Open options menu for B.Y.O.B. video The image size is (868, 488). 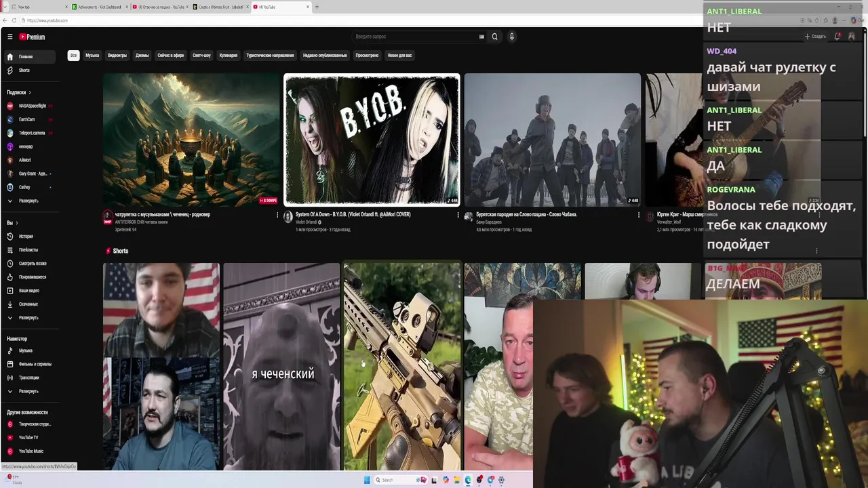coord(458,215)
